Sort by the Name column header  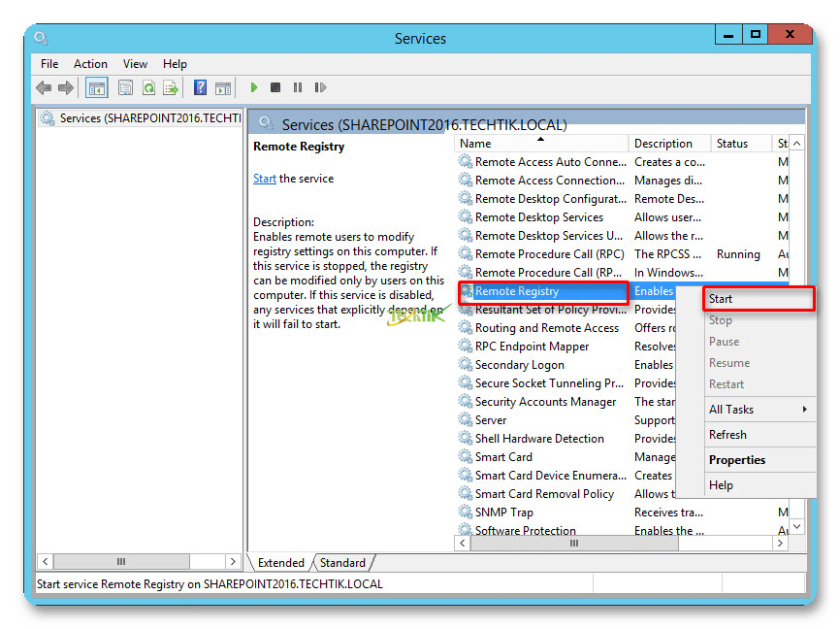(540, 144)
